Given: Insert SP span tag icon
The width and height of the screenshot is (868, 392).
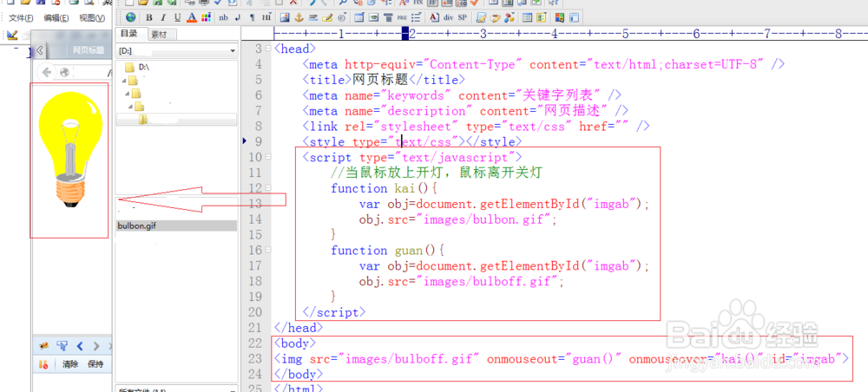Looking at the screenshot, I should point(463,17).
